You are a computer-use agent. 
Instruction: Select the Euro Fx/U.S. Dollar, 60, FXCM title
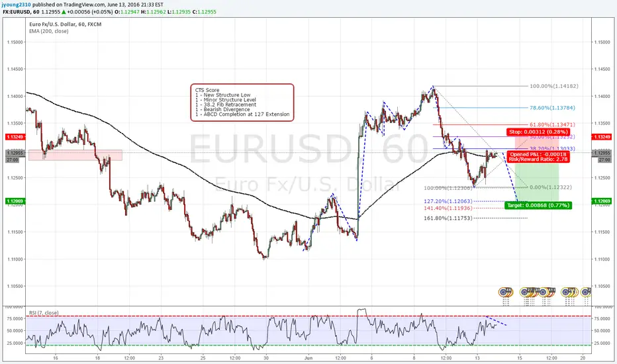[x=66, y=24]
